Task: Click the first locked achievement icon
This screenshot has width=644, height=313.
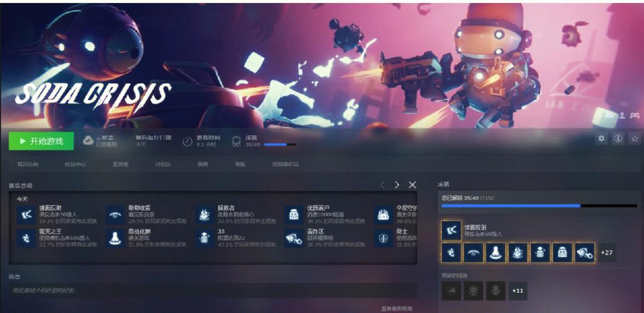Action: [x=451, y=290]
